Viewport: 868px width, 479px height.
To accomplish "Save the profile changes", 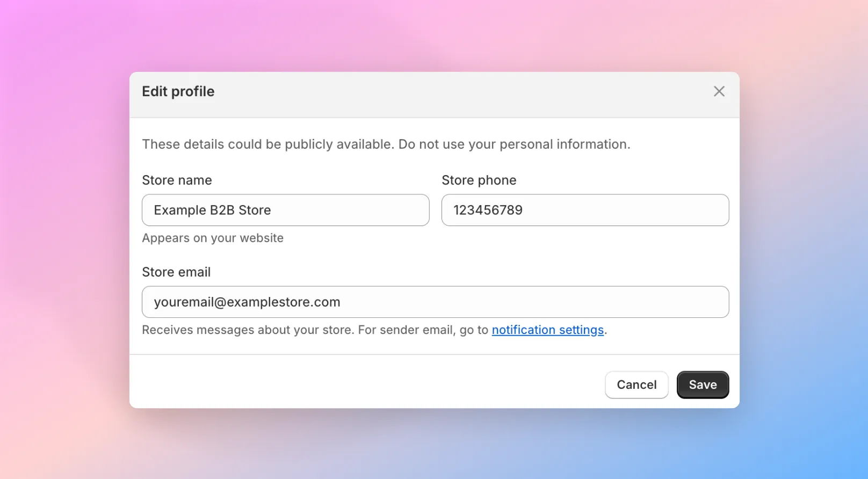I will point(703,384).
